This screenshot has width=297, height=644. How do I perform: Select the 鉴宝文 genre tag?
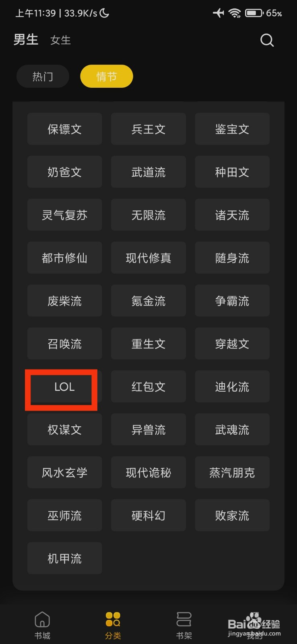click(x=232, y=129)
